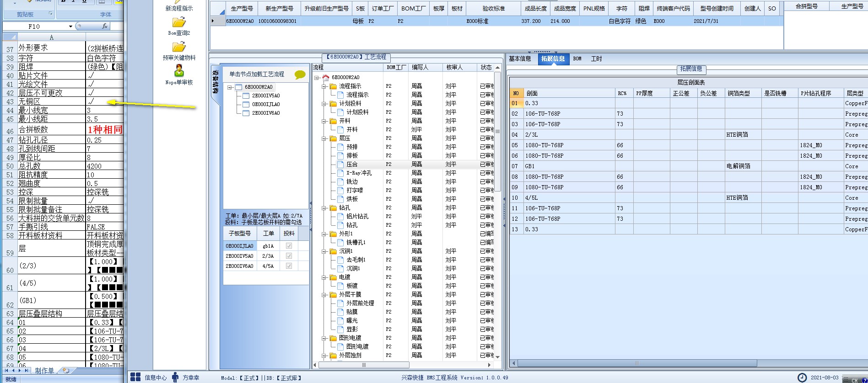
Task: Switch to the 拓展信息 tab
Action: coord(553,59)
